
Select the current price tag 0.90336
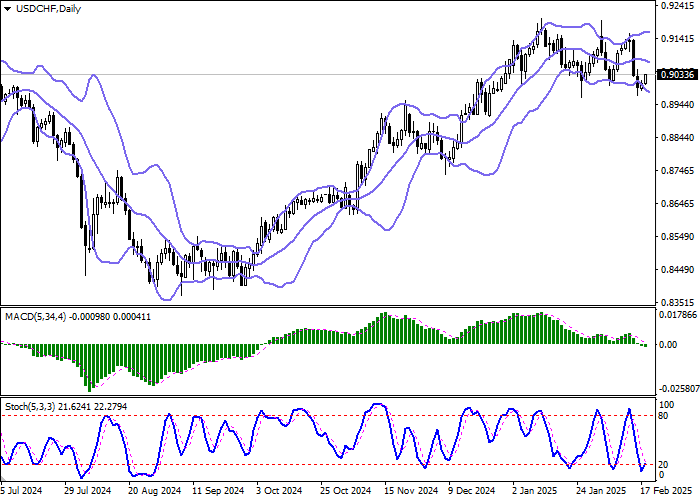tap(678, 74)
